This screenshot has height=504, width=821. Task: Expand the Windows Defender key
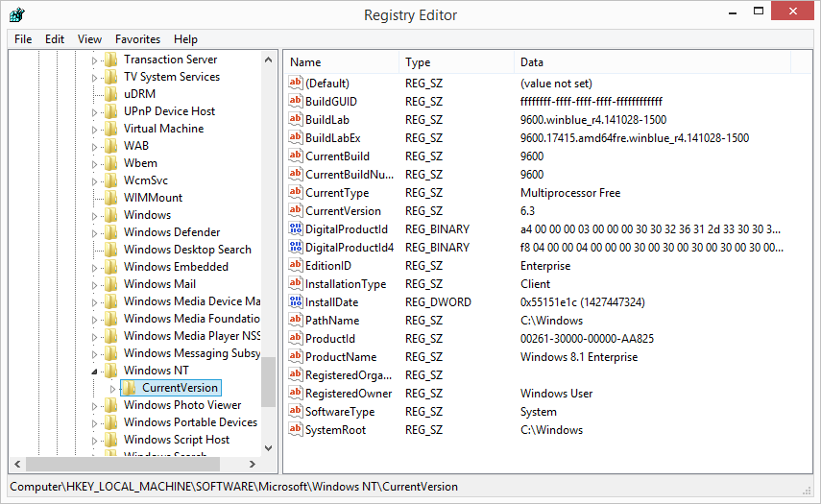pyautogui.click(x=94, y=233)
